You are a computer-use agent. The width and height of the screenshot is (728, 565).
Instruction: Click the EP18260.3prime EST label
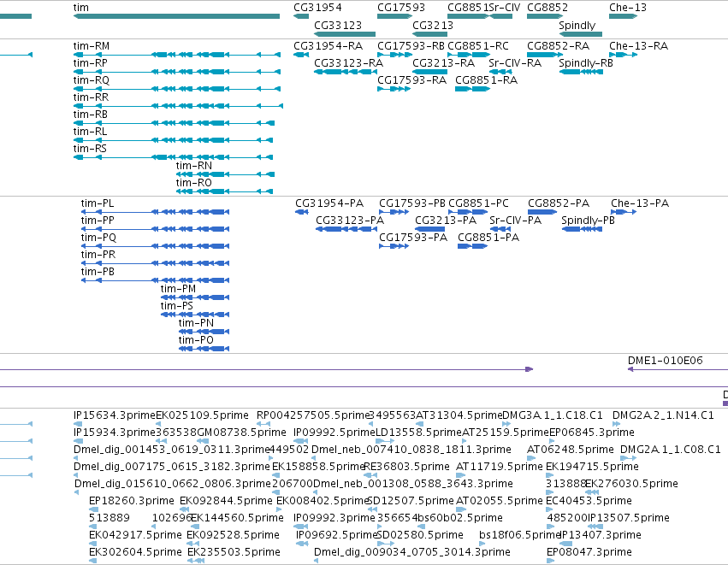(x=132, y=501)
